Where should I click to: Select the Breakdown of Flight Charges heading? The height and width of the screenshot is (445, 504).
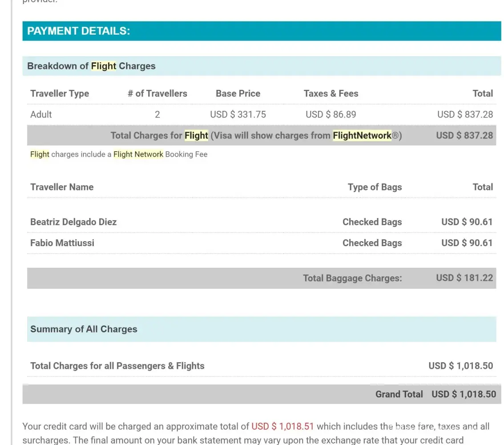pos(91,66)
